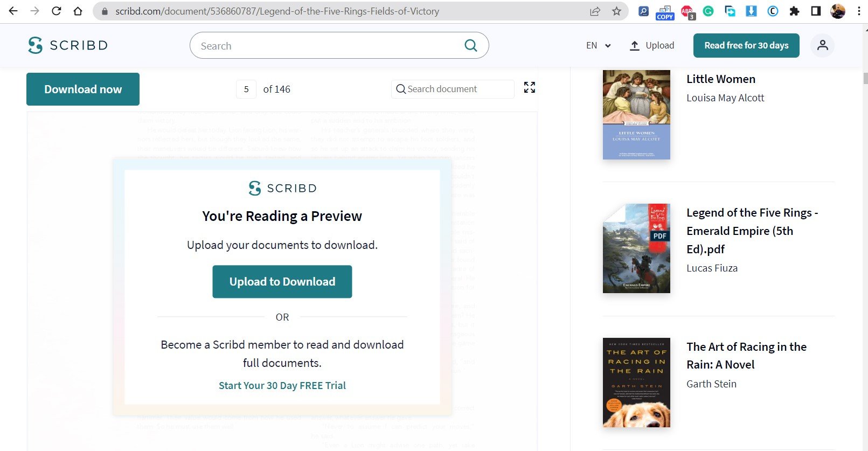Click Upload to Download button
The width and height of the screenshot is (868, 451).
[282, 282]
